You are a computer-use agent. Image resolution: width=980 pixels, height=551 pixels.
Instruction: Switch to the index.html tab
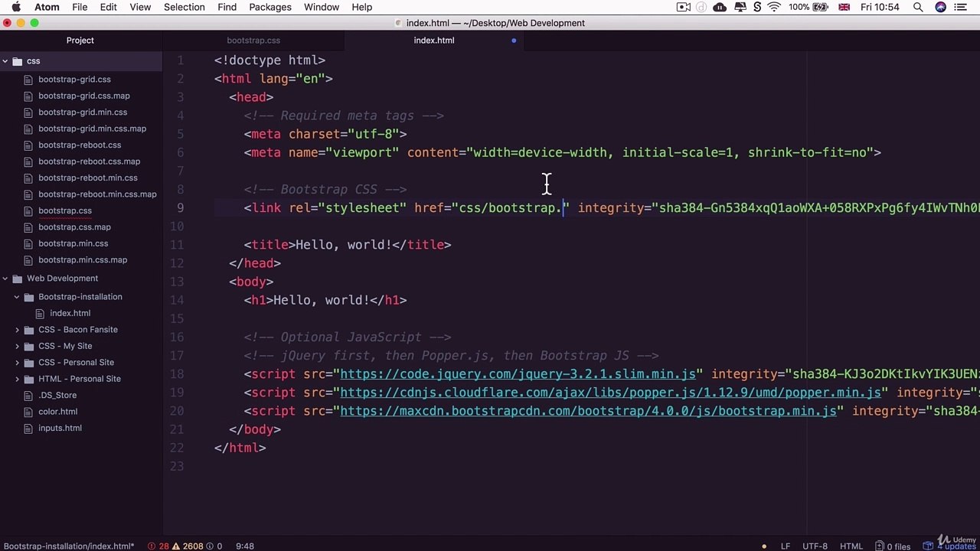pyautogui.click(x=434, y=41)
